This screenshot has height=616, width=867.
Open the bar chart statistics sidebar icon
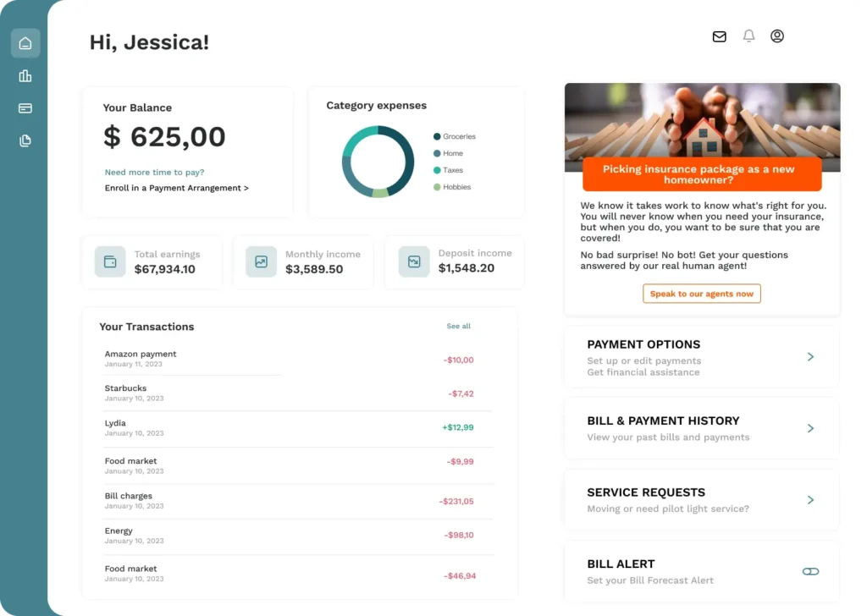[x=25, y=75]
